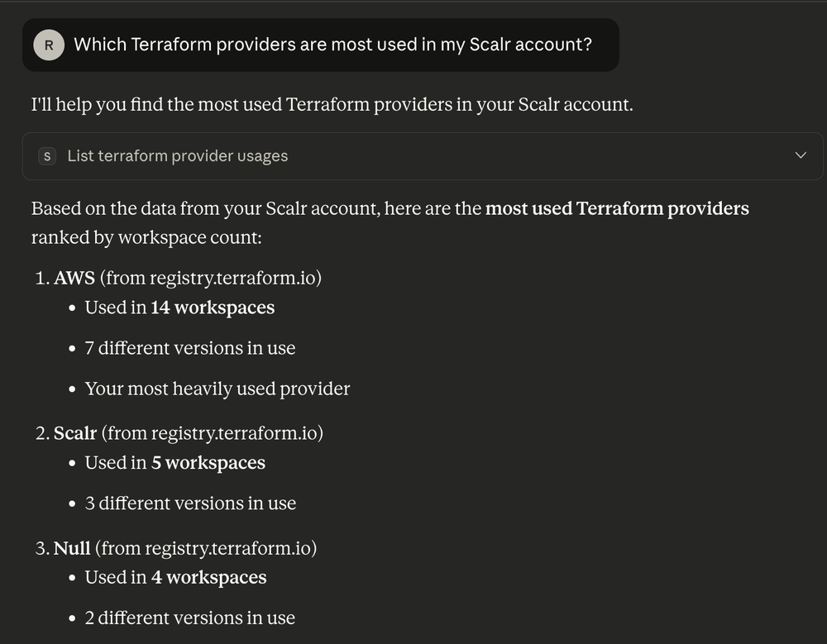Click the 14 workspaces bold text
827x644 pixels.
click(x=212, y=307)
